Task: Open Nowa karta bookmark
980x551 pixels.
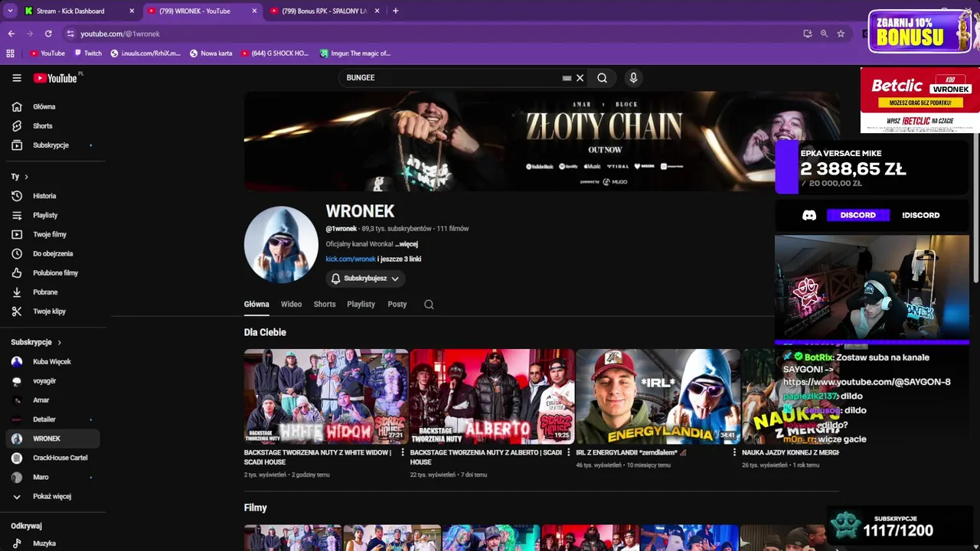Action: [211, 54]
